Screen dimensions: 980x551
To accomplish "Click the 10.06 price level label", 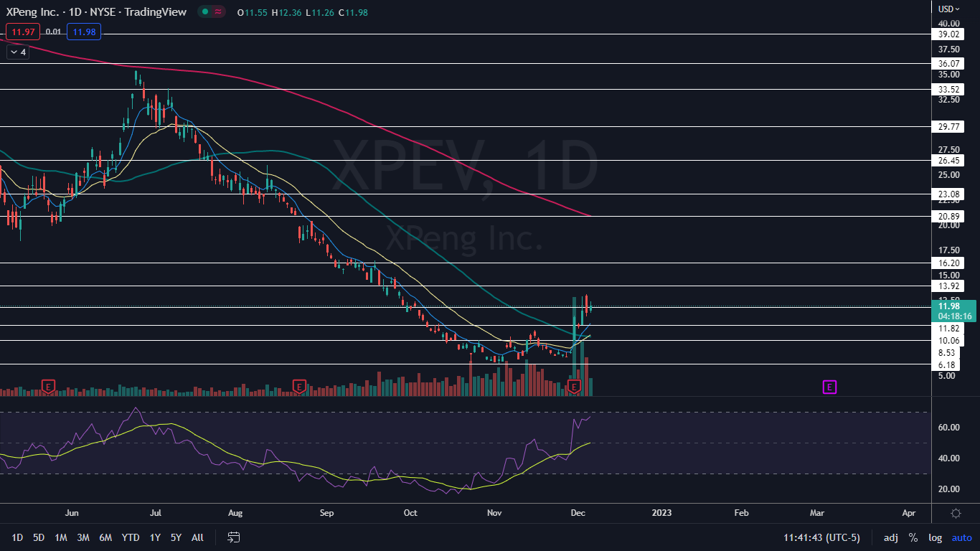I will click(x=949, y=340).
